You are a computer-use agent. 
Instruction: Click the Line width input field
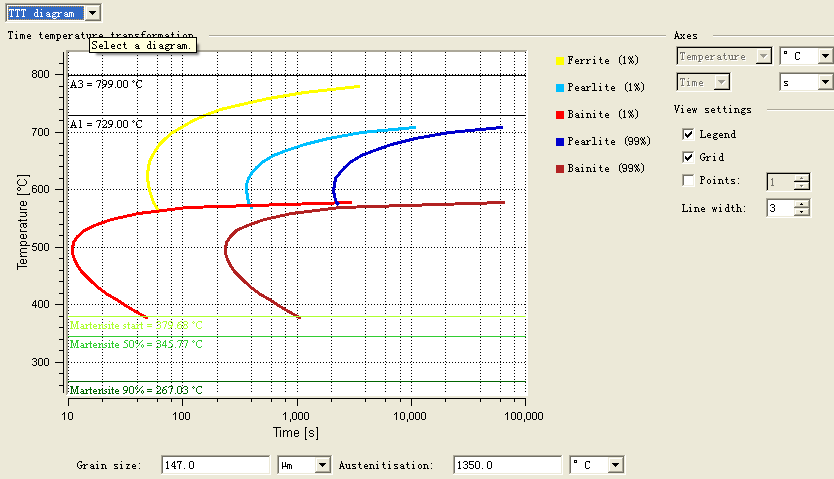(780, 208)
